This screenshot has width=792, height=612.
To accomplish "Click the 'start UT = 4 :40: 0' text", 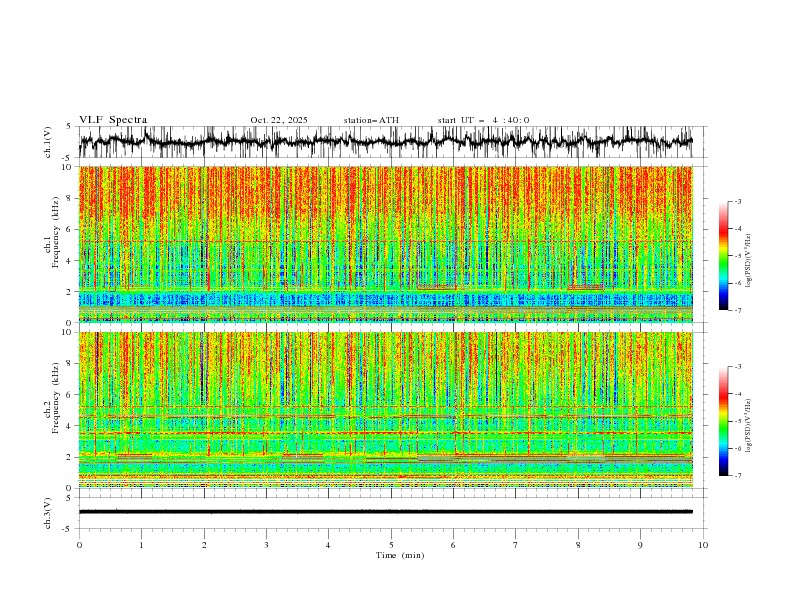I will pos(483,120).
